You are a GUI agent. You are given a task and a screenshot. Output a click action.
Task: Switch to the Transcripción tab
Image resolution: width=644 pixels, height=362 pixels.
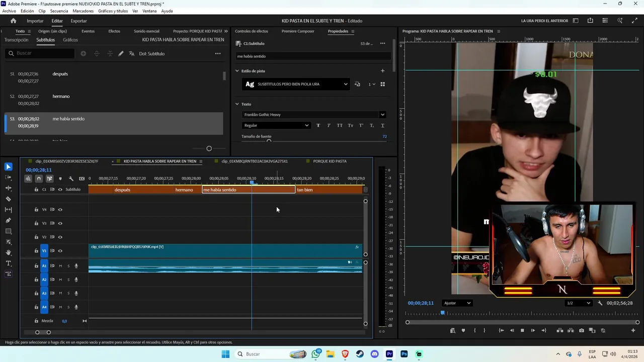pyautogui.click(x=16, y=40)
